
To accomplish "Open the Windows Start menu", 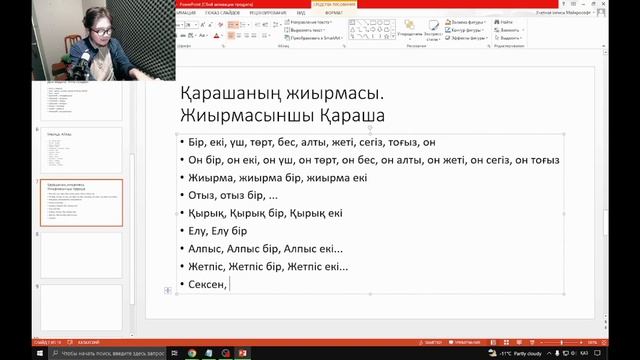I will [x=40, y=353].
